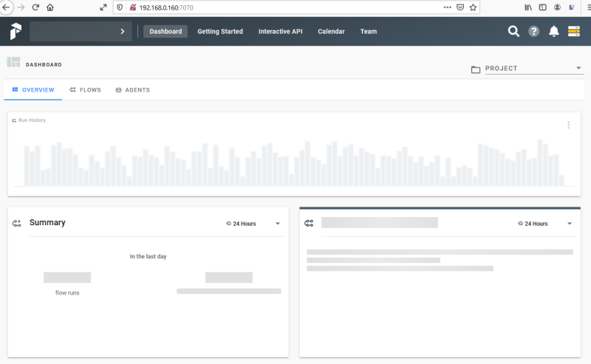Click the In the last day text
Image resolution: width=591 pixels, height=364 pixels.
pos(148,256)
